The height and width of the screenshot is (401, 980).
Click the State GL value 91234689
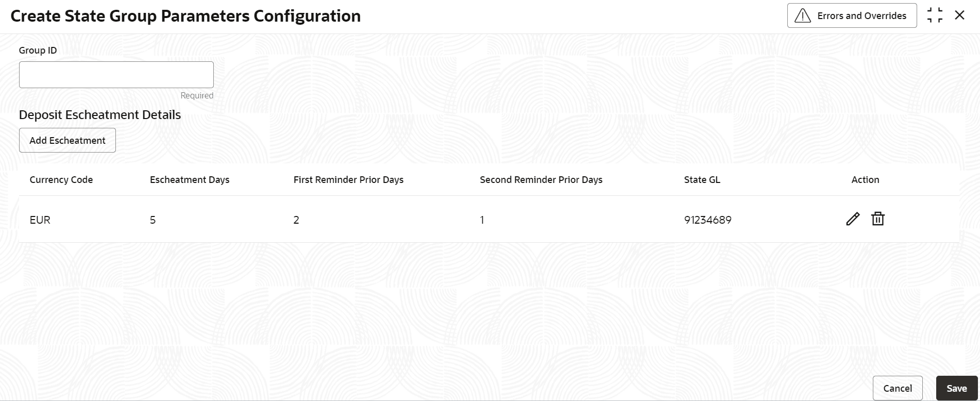click(707, 220)
